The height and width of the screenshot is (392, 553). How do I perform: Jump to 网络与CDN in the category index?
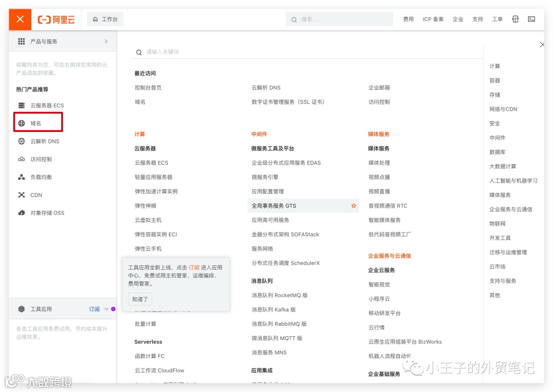coord(503,110)
